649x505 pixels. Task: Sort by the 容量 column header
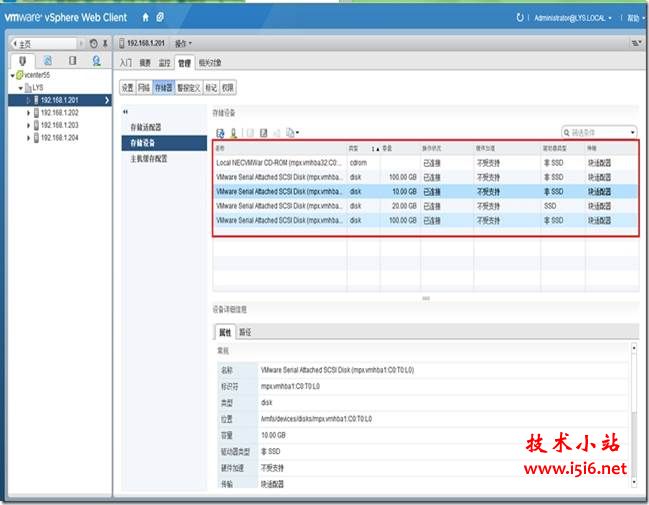[x=400, y=148]
